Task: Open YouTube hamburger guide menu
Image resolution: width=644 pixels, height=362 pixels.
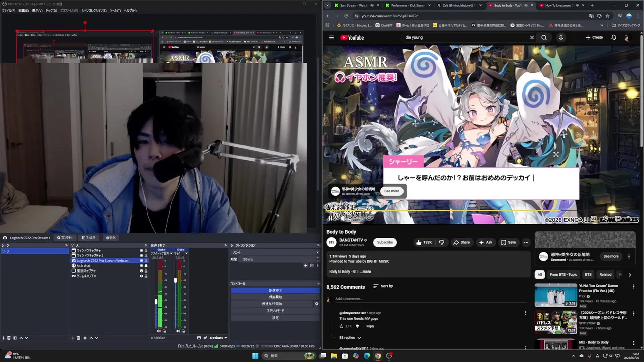Action: (331, 37)
